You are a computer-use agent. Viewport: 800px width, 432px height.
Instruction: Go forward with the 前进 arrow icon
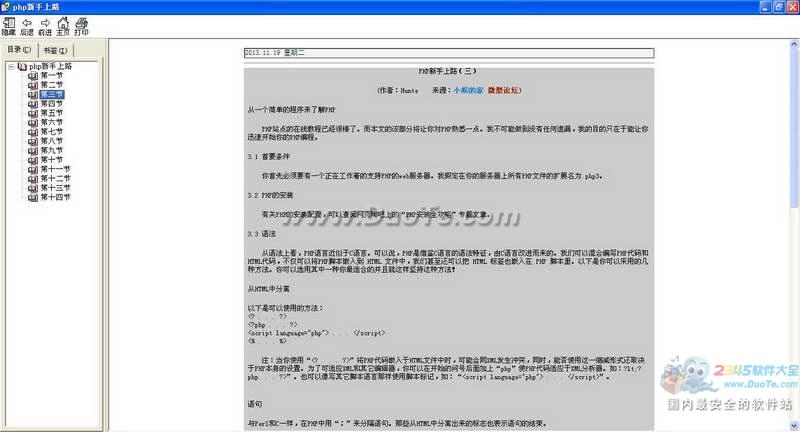[x=45, y=27]
